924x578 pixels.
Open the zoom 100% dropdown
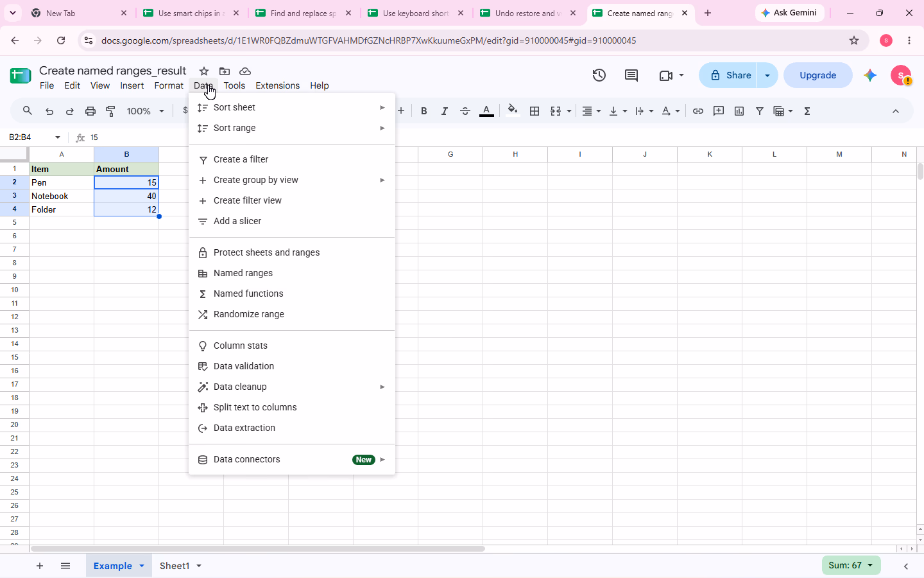click(145, 111)
